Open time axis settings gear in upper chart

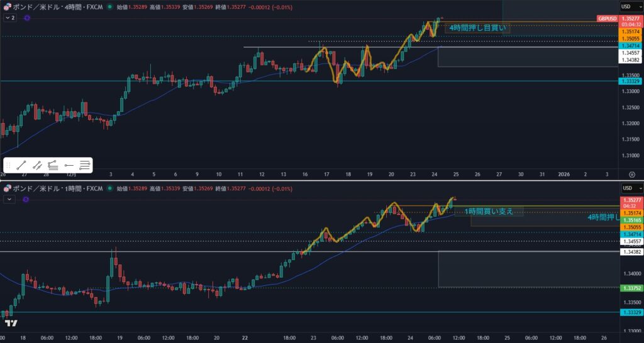(631, 173)
